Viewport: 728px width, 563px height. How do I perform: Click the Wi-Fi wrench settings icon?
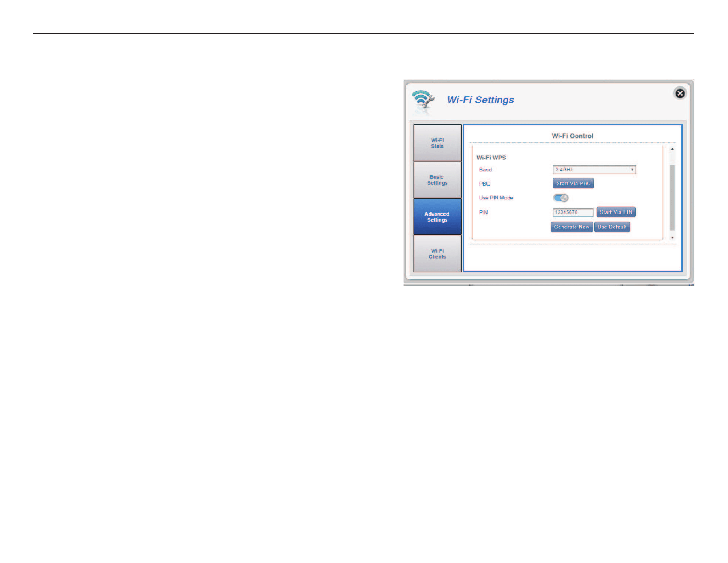pyautogui.click(x=422, y=101)
